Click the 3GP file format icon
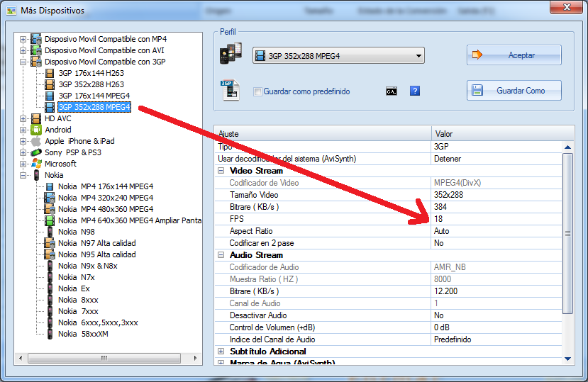Viewport: 588px width, 382px height. 231,90
